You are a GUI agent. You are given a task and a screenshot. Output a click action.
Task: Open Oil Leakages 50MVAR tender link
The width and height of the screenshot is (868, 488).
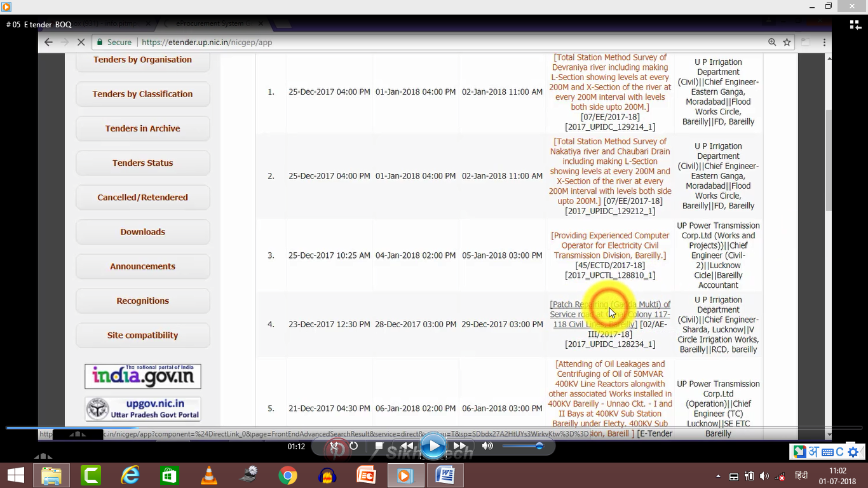tap(610, 399)
